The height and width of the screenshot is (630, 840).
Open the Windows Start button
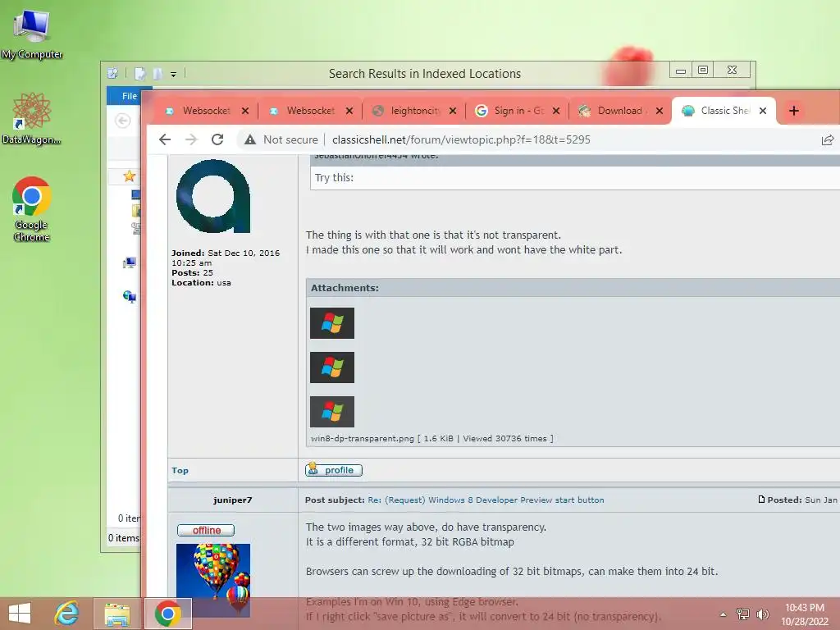click(x=20, y=614)
